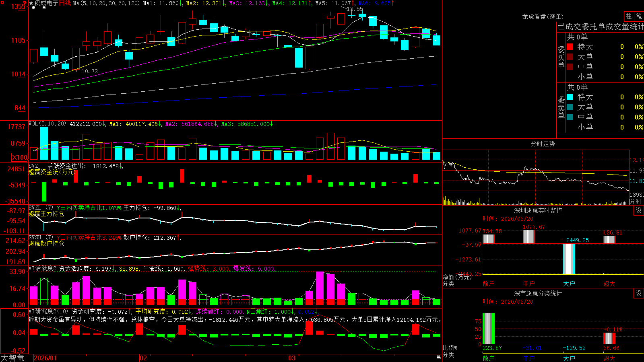Click the SVZJ 活跃资金进出 indicator label

pos(74,166)
